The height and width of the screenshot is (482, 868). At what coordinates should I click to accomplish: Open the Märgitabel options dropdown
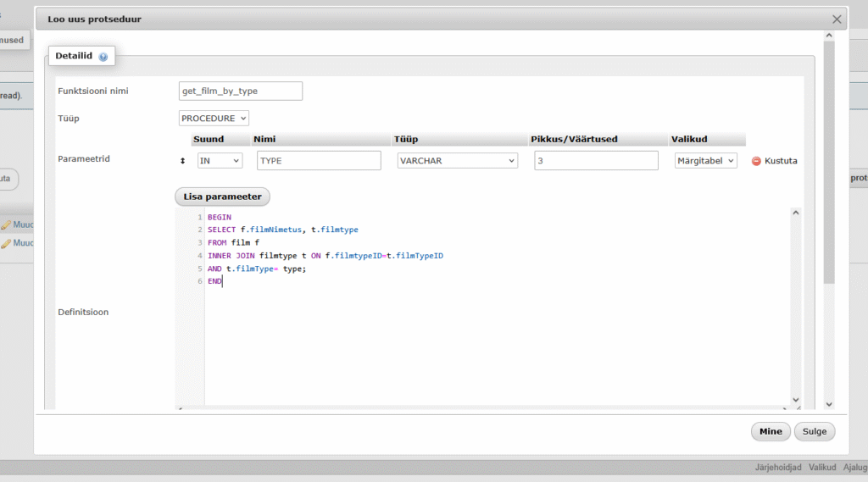point(706,160)
